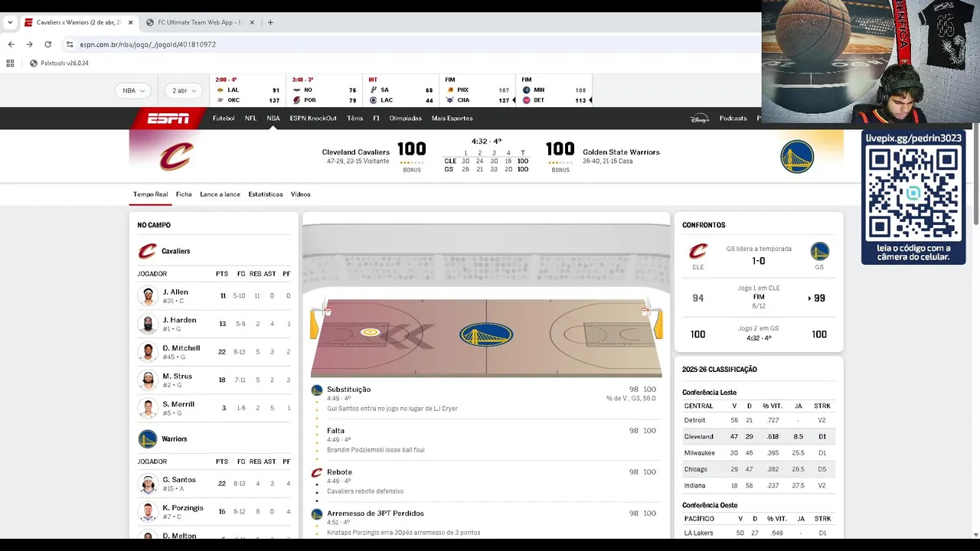
Task: Click the Golden State Warriors logo in header
Action: (x=797, y=156)
